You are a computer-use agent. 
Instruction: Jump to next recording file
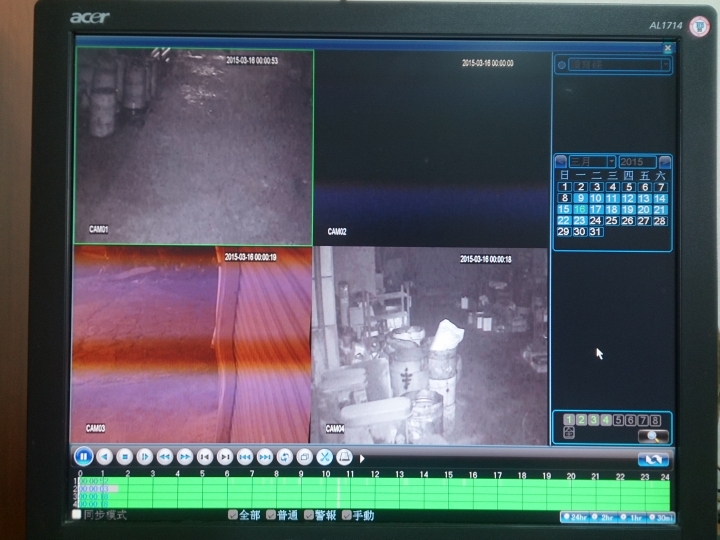[x=265, y=457]
